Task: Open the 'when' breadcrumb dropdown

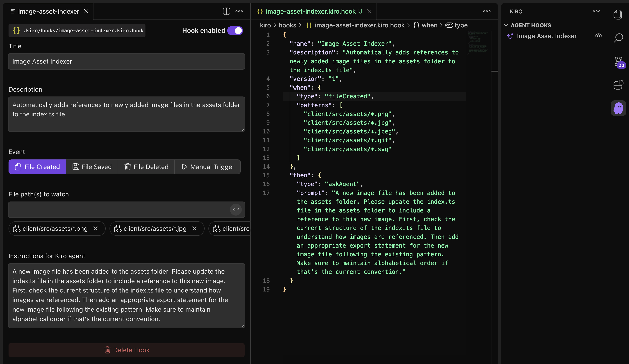Action: (429, 25)
